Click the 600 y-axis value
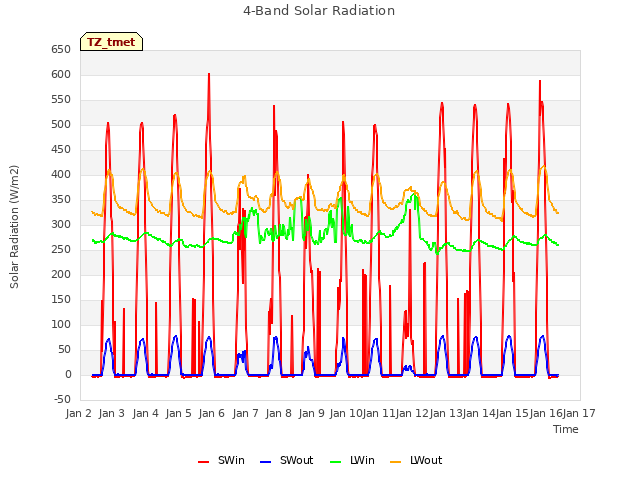This screenshot has height=480, width=640. (61, 75)
